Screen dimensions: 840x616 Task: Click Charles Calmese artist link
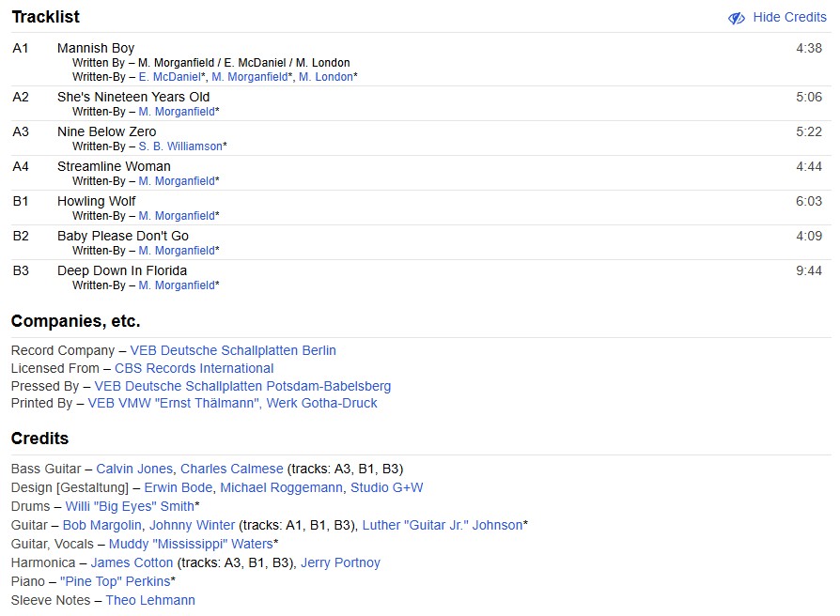tap(231, 469)
